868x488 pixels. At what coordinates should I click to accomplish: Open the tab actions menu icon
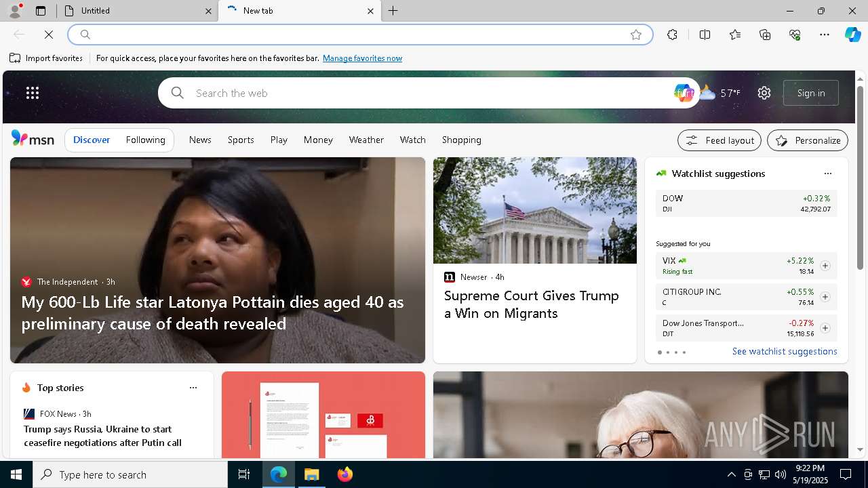pos(41,11)
